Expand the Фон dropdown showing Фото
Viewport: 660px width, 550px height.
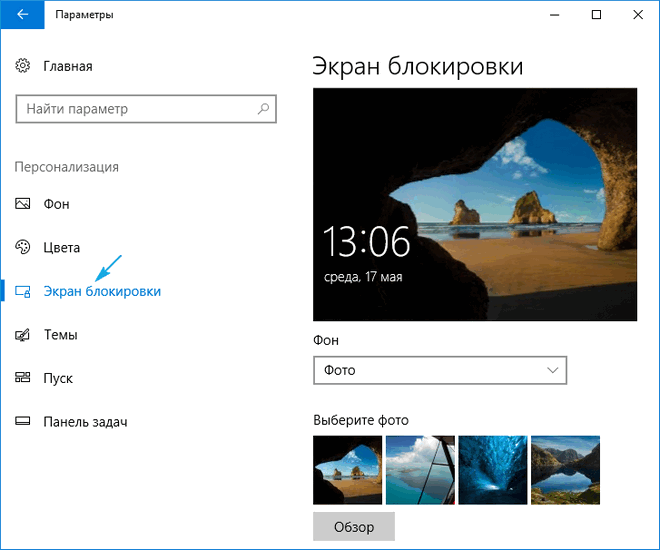(440, 370)
